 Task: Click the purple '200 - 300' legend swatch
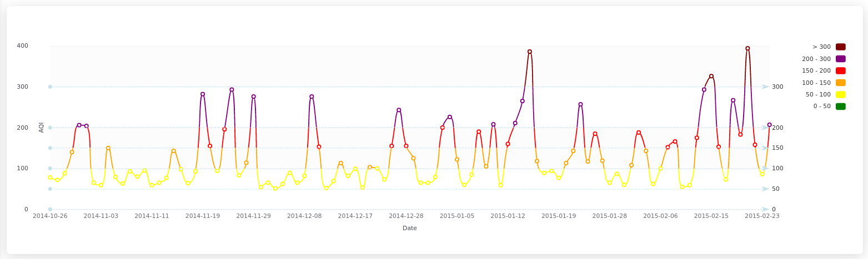pyautogui.click(x=840, y=59)
